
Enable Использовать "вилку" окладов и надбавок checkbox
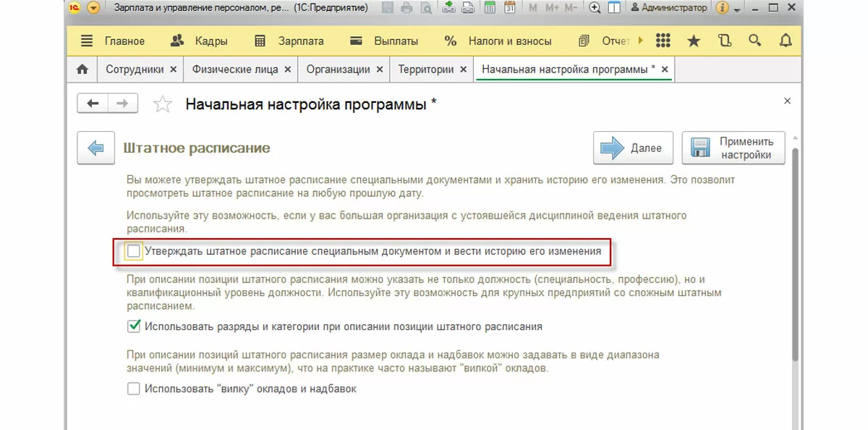click(x=134, y=389)
